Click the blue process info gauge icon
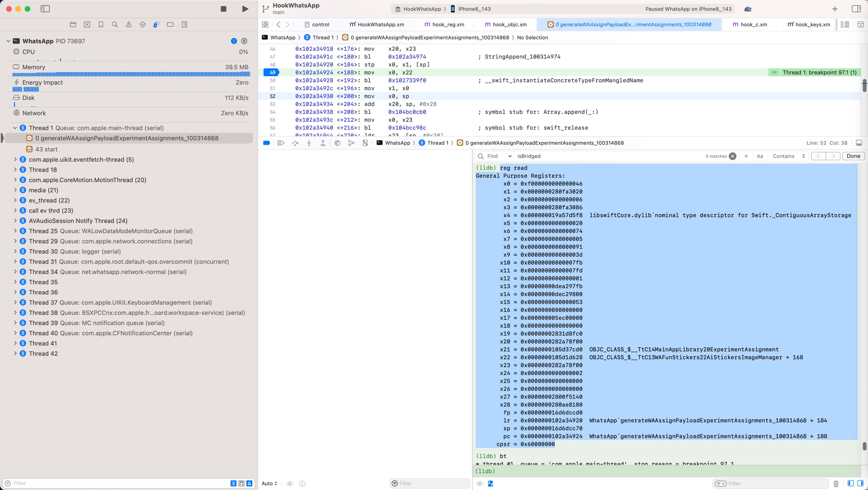Viewport: 868px width, 490px height. pyautogui.click(x=234, y=41)
